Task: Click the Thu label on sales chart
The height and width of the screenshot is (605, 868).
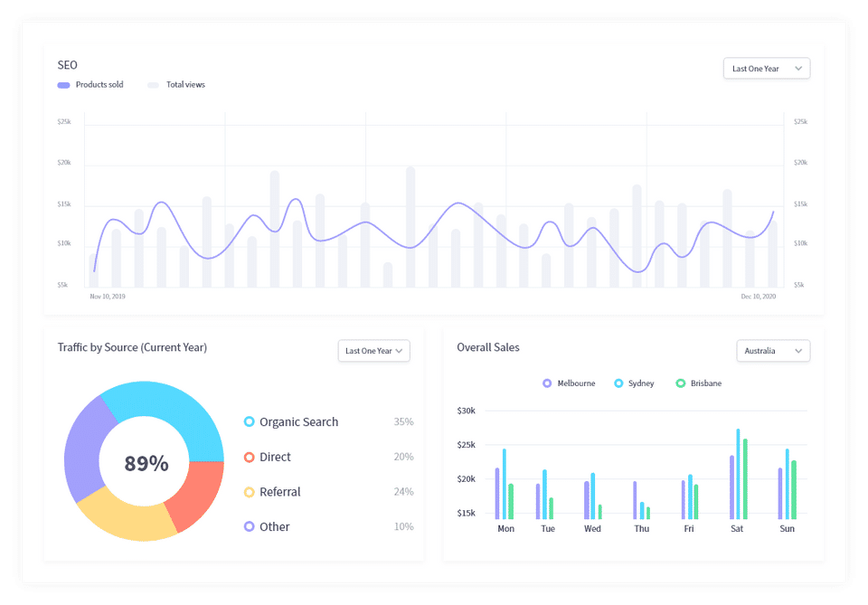Action: [x=642, y=529]
